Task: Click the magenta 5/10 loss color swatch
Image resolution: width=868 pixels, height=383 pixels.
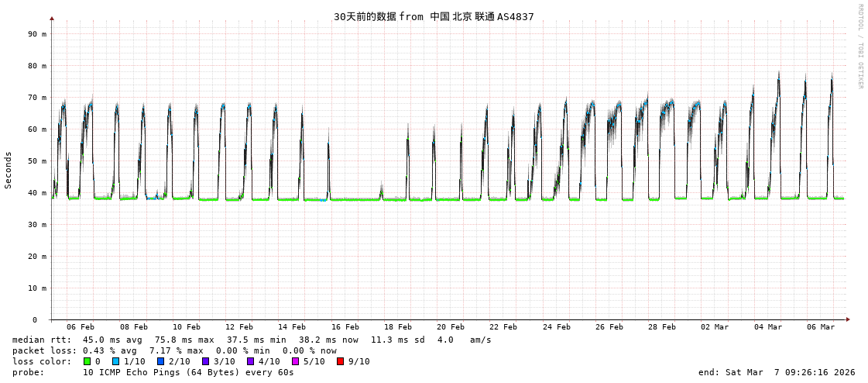Action: pos(296,361)
